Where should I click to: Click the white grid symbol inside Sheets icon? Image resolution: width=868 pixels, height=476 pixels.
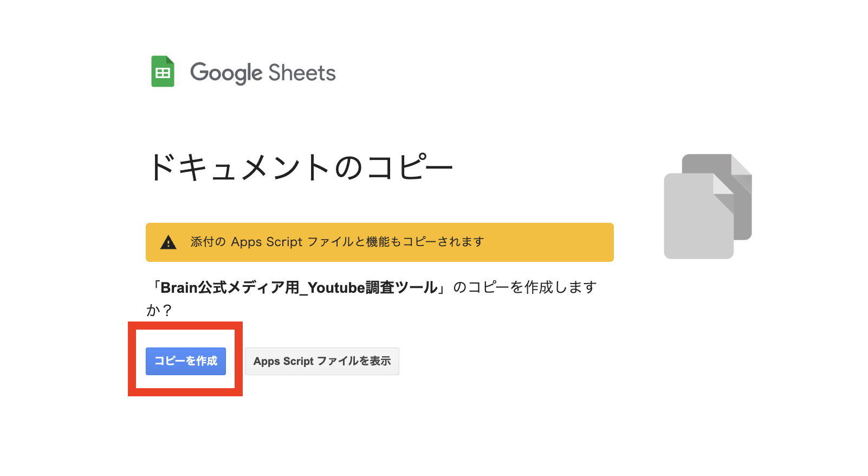[x=163, y=73]
